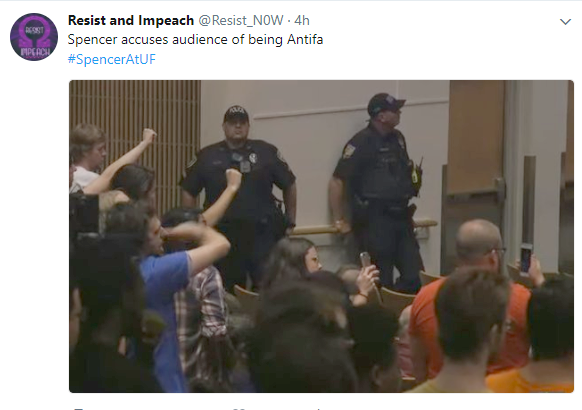Click the Resist and Impeach display name
Image resolution: width=582 pixels, height=410 pixels.
click(131, 20)
